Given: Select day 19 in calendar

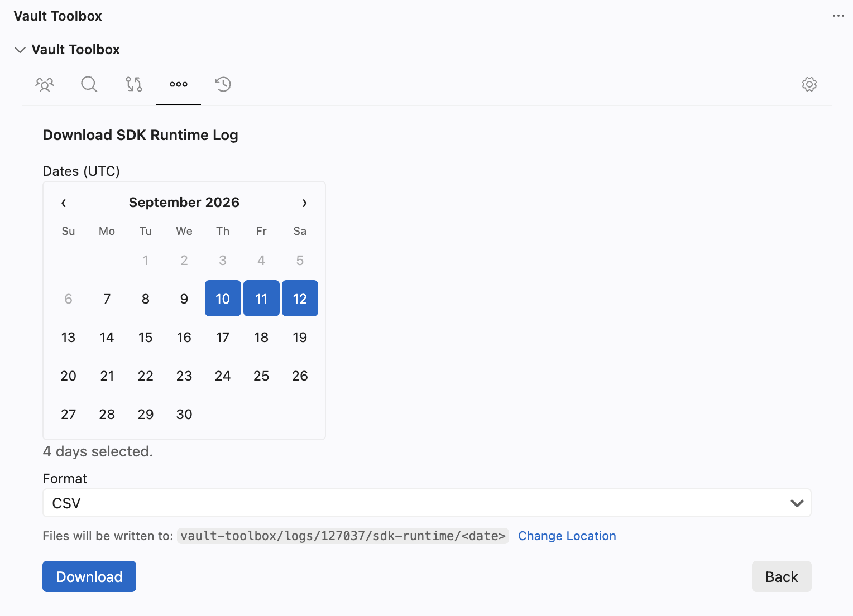Looking at the screenshot, I should tap(300, 337).
